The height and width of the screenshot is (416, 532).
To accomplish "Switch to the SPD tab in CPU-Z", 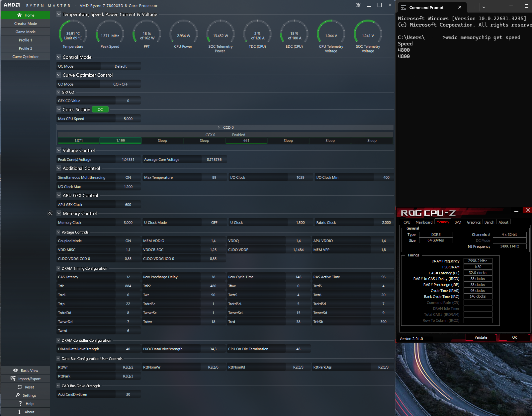I will tap(458, 222).
